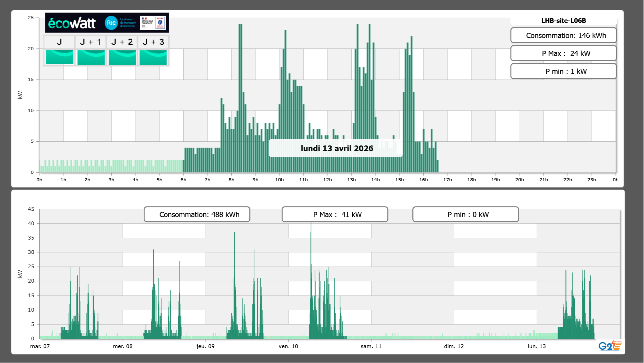This screenshot has width=644, height=363.
Task: Click the green wave icon under J + 3
Action: (153, 57)
